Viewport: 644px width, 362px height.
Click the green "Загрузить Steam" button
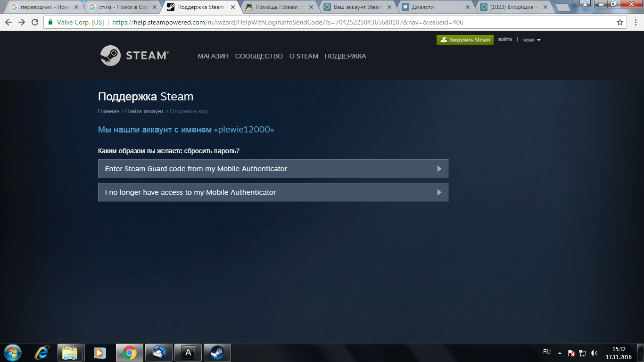[x=465, y=40]
